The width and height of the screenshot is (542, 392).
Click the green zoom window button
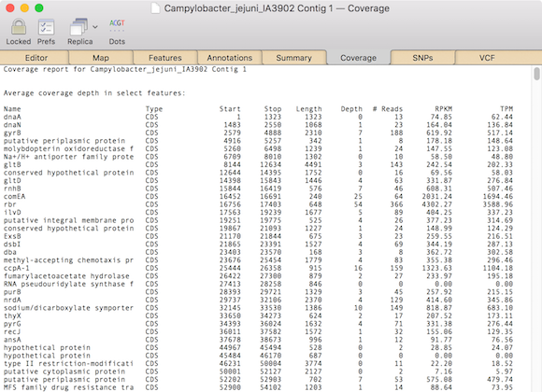tap(39, 8)
